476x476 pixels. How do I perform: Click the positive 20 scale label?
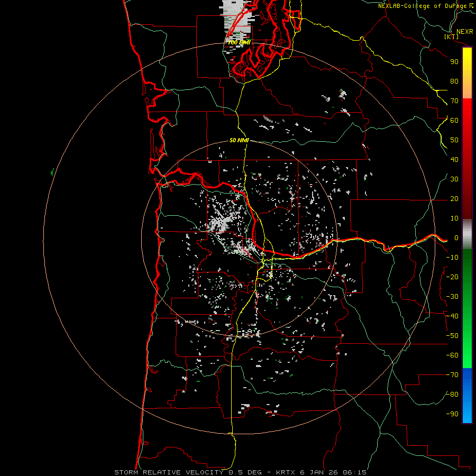coord(454,198)
